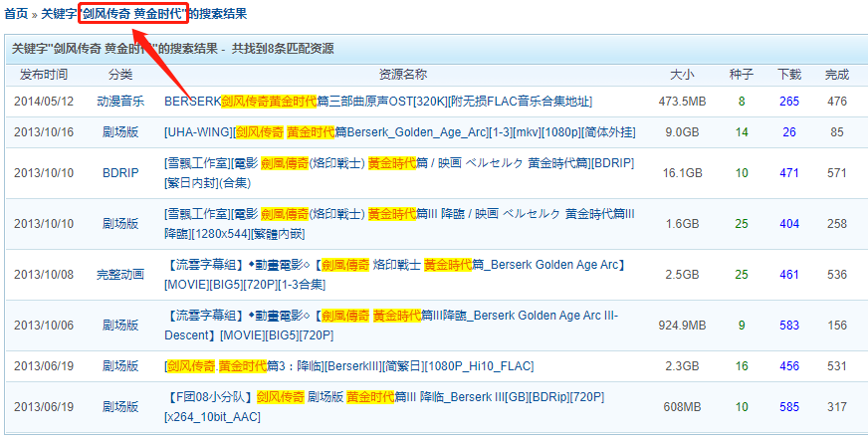
Task: Open 雪飄工作室 BDRIP 合集 resource link
Action: click(399, 173)
